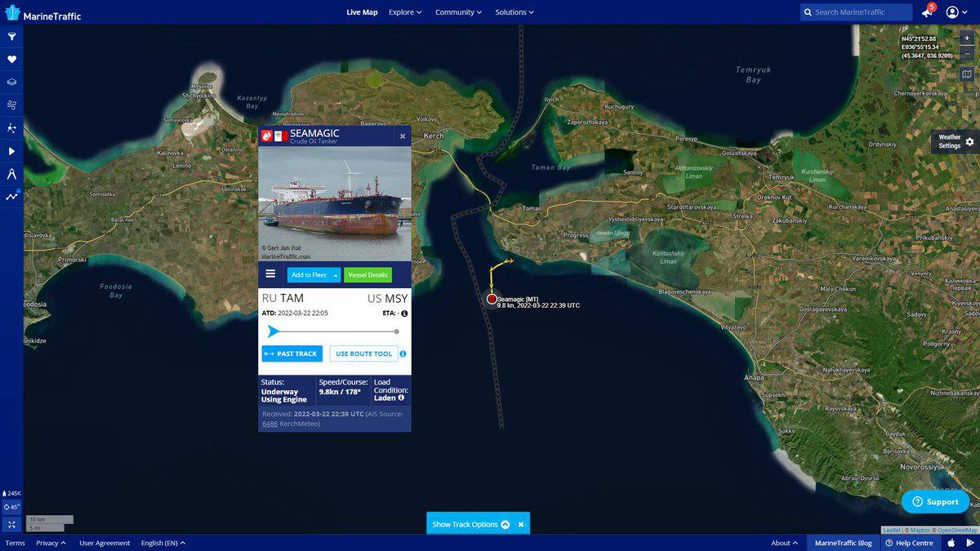Open the MarineTraffic Blog

pos(843,543)
